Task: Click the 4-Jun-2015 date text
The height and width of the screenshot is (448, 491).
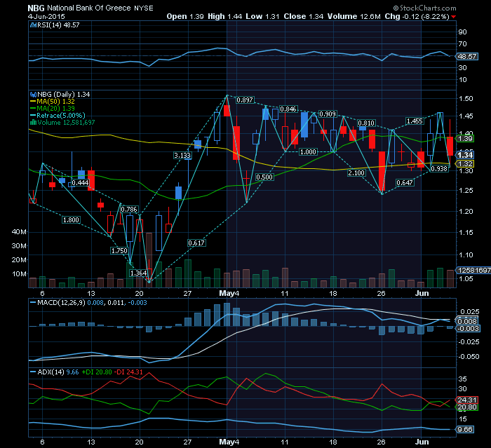Action: [x=46, y=16]
